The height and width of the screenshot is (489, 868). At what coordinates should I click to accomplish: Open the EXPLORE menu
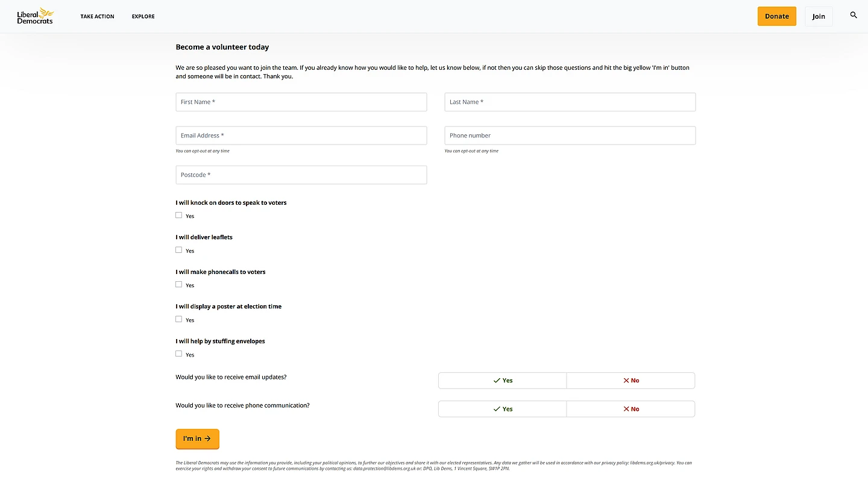[143, 16]
